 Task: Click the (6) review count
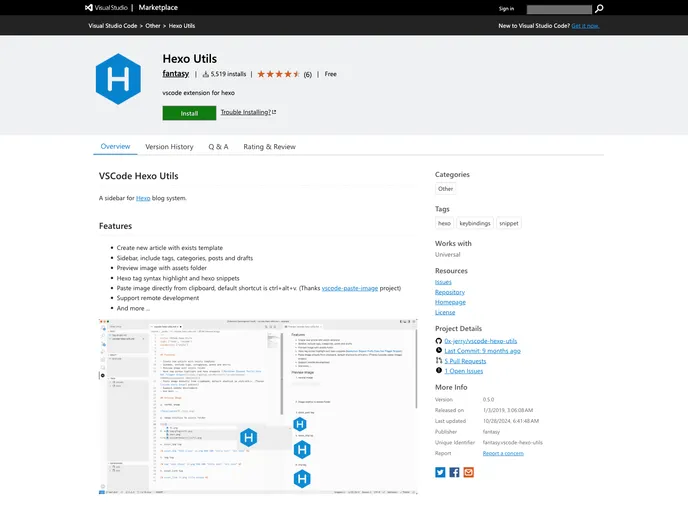click(x=308, y=75)
